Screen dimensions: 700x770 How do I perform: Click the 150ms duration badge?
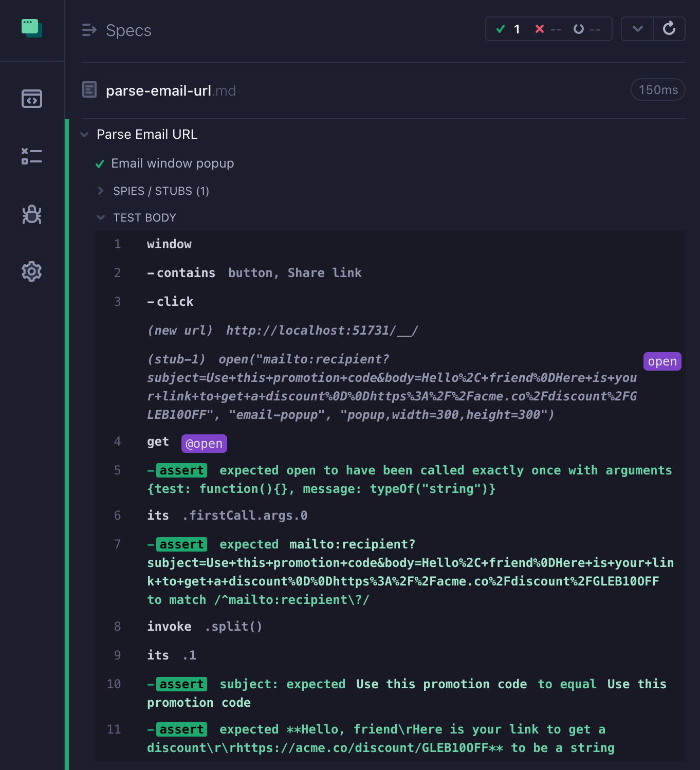pyautogui.click(x=658, y=90)
